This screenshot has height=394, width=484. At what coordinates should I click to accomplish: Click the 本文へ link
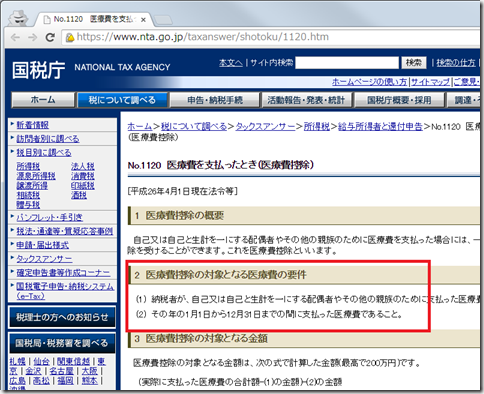(231, 63)
